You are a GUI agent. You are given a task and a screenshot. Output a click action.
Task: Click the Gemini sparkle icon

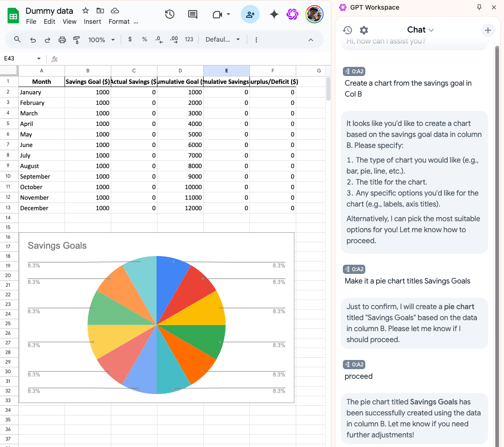[274, 14]
